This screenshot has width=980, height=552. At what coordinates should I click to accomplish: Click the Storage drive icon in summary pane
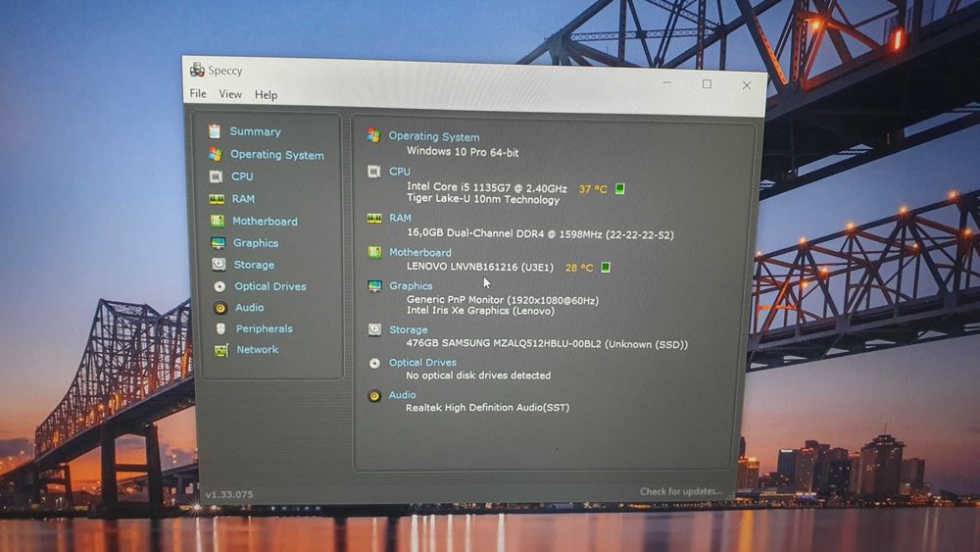pos(374,329)
